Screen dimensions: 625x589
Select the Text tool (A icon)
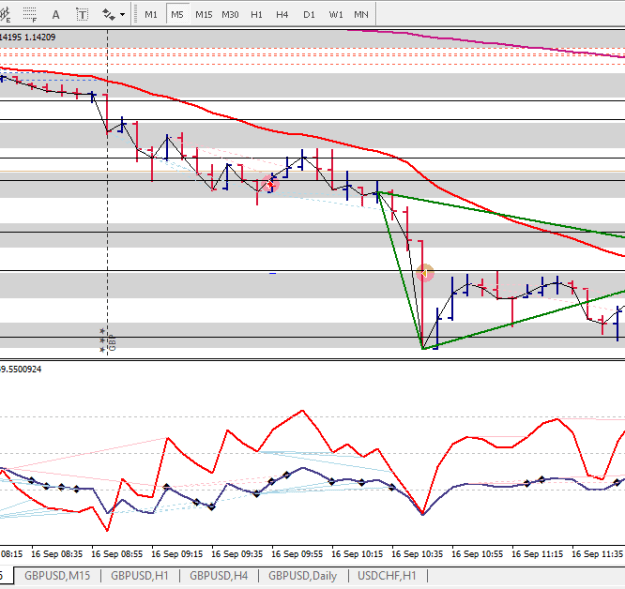56,15
